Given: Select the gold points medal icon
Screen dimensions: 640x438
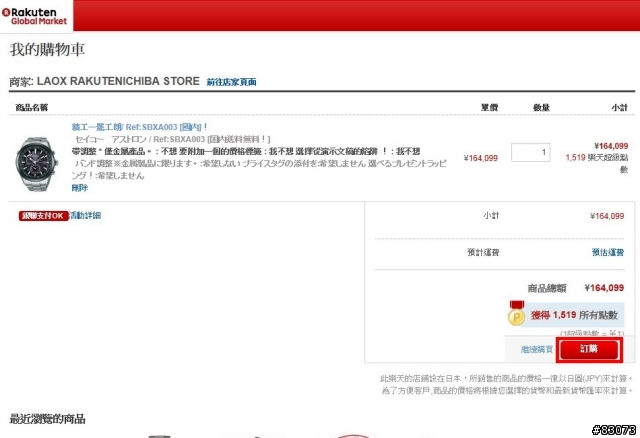Looking at the screenshot, I should (516, 313).
